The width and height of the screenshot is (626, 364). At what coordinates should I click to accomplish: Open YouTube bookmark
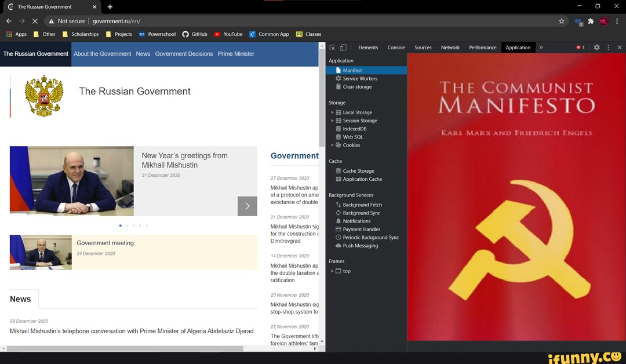tap(228, 34)
